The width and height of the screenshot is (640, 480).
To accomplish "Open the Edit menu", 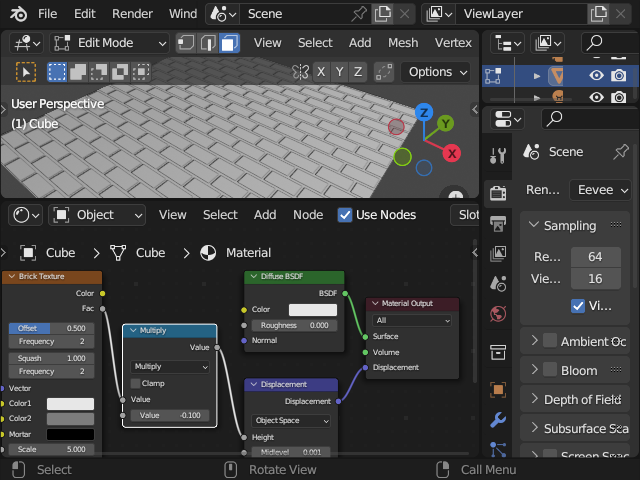I will coord(84,14).
